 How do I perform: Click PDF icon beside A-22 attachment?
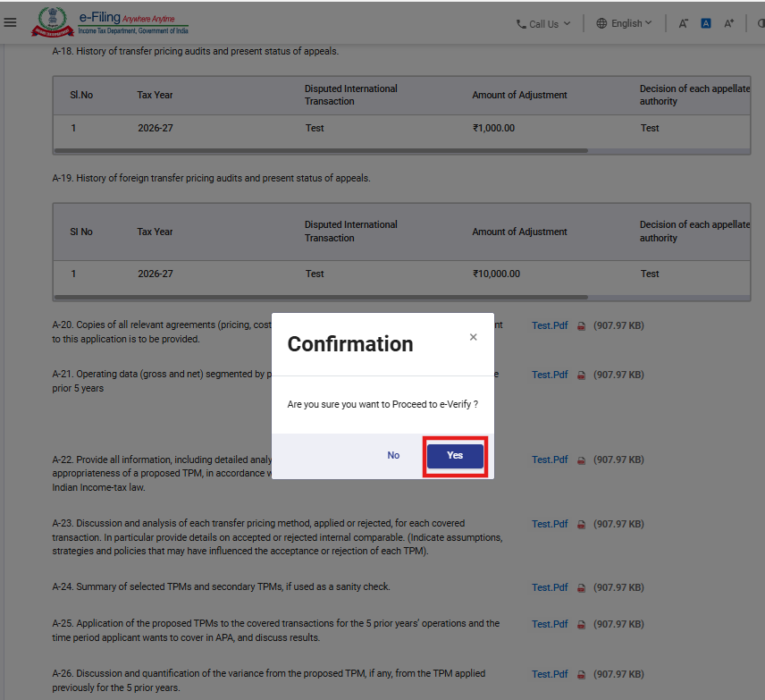[581, 460]
